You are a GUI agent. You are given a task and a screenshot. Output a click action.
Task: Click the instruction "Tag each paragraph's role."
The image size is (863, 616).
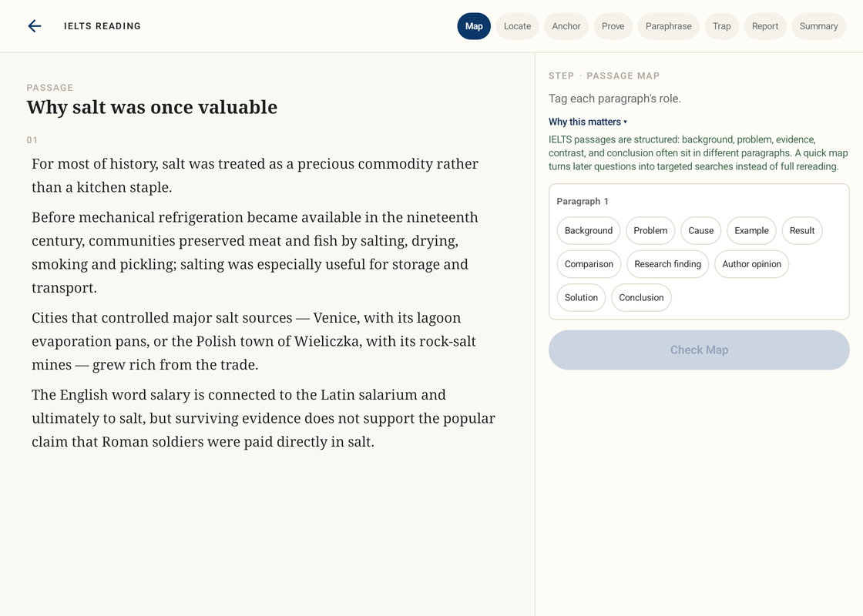pyautogui.click(x=615, y=99)
